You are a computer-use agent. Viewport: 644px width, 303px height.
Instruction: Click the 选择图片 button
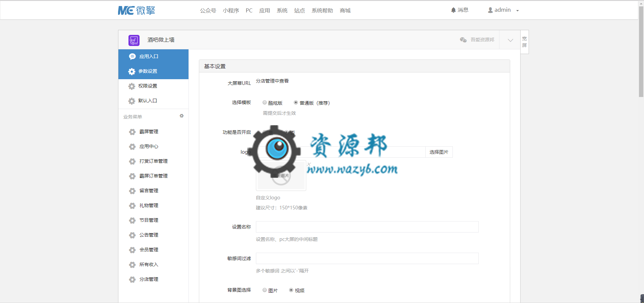[x=439, y=152]
